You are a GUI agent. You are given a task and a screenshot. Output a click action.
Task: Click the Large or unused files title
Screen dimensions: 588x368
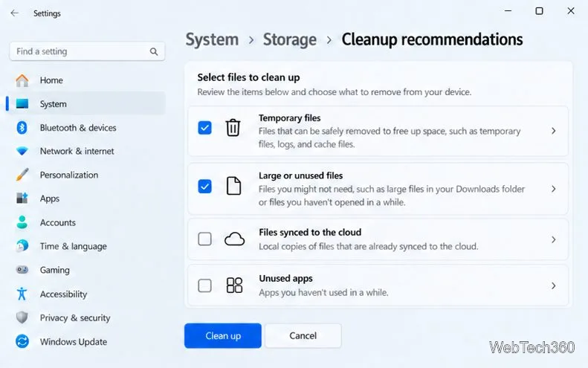point(301,175)
